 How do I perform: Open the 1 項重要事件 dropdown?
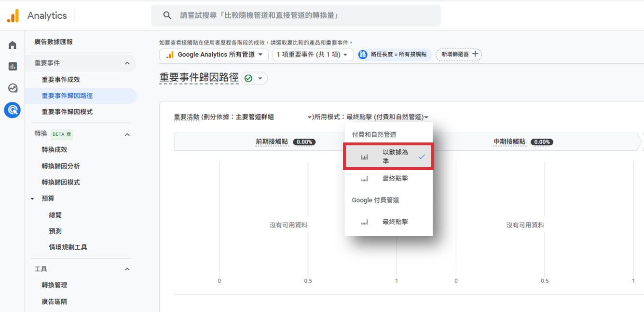point(312,55)
